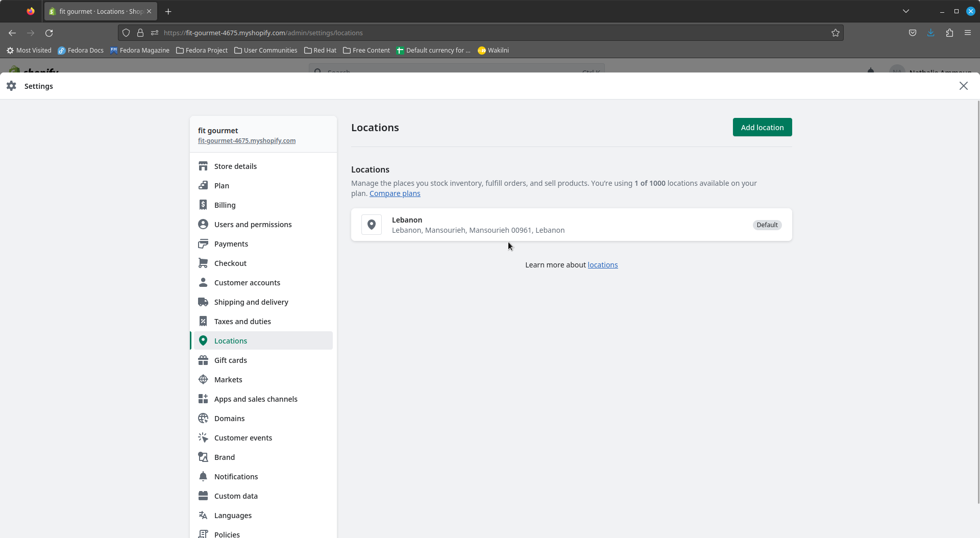Viewport: 980px width, 538px height.
Task: Click the Shipping and delivery truck icon
Action: tap(203, 302)
